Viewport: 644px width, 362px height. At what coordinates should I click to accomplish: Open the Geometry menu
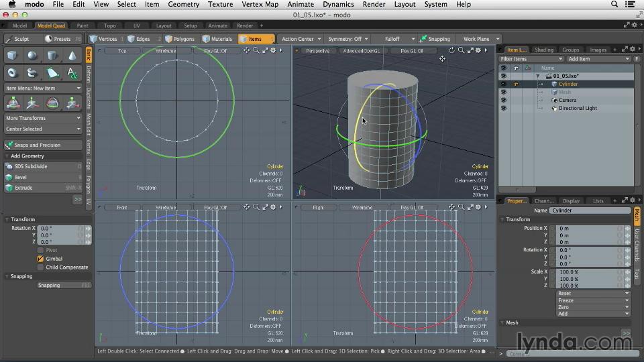coord(183,4)
